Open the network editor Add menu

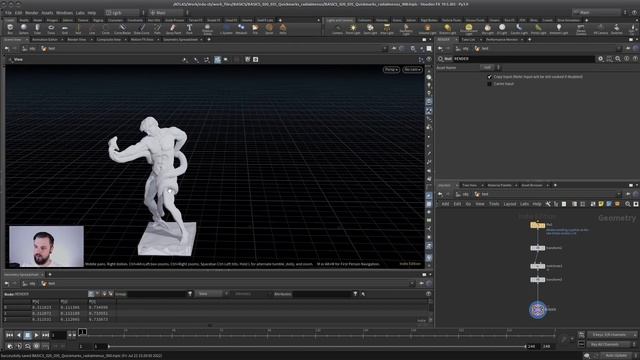coord(445,204)
